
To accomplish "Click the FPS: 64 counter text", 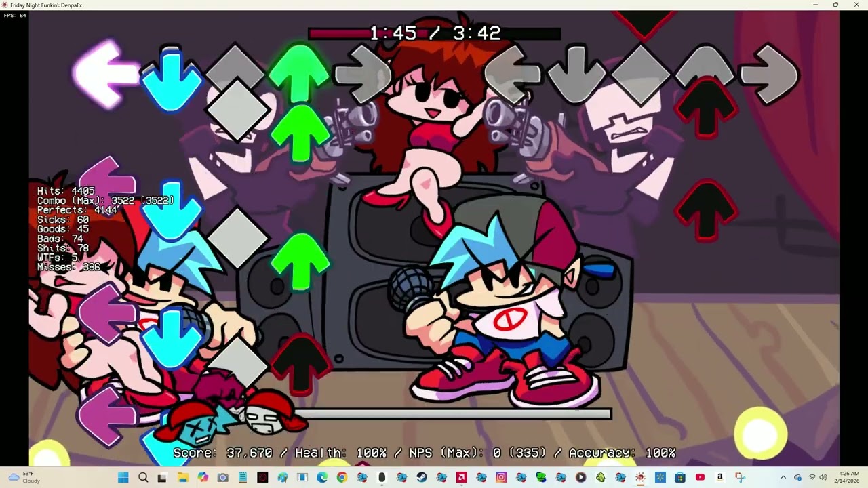I will click(x=15, y=15).
